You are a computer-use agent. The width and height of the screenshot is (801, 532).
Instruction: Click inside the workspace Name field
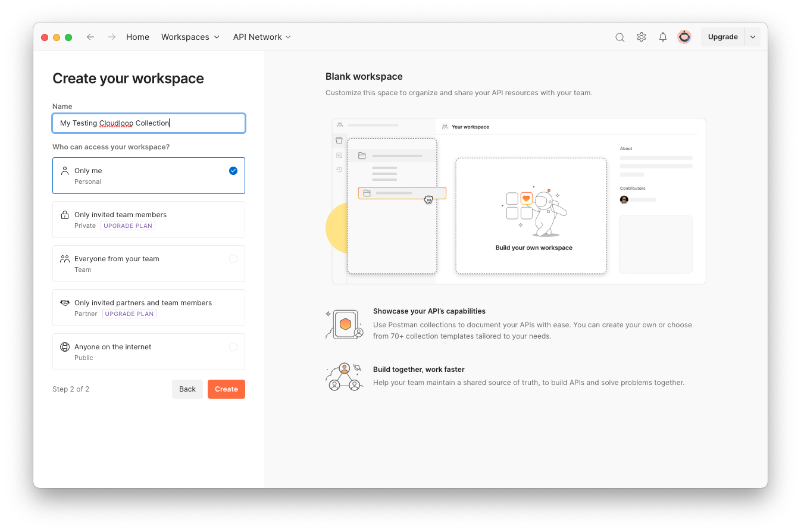(x=148, y=123)
